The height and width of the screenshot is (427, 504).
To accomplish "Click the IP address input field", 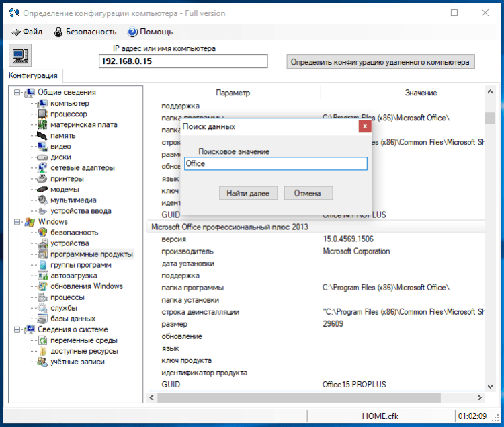I will 183,61.
